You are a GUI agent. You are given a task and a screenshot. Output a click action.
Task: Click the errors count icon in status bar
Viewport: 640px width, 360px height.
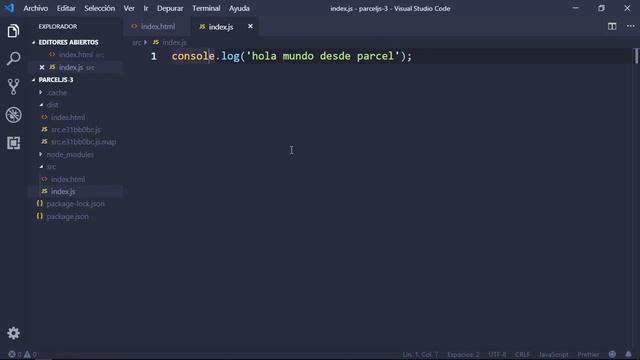(x=12, y=354)
